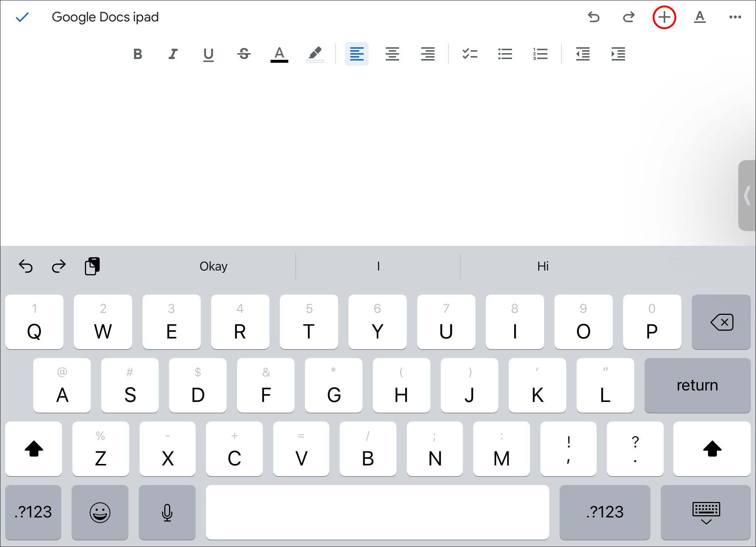
Task: Open the text color picker
Action: pyautogui.click(x=279, y=54)
